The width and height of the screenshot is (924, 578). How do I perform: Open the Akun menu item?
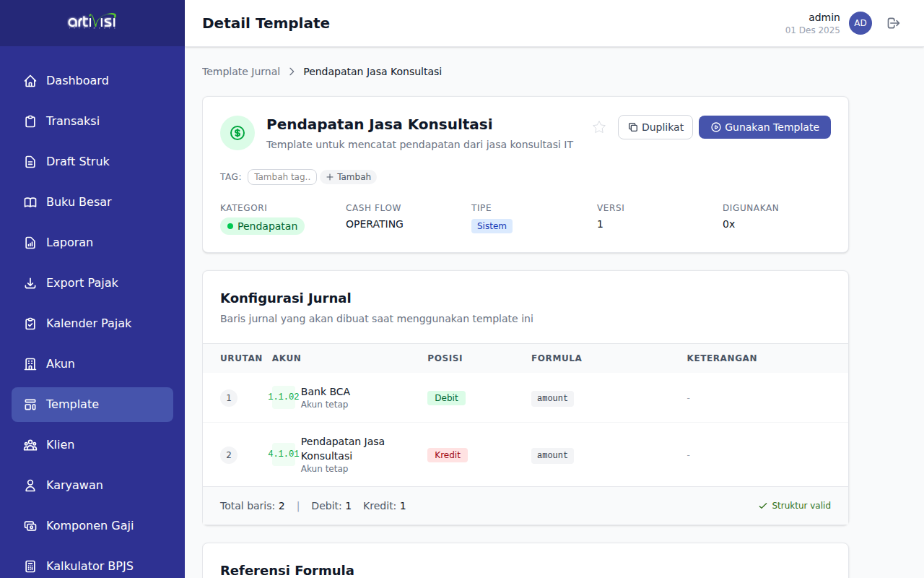61,364
